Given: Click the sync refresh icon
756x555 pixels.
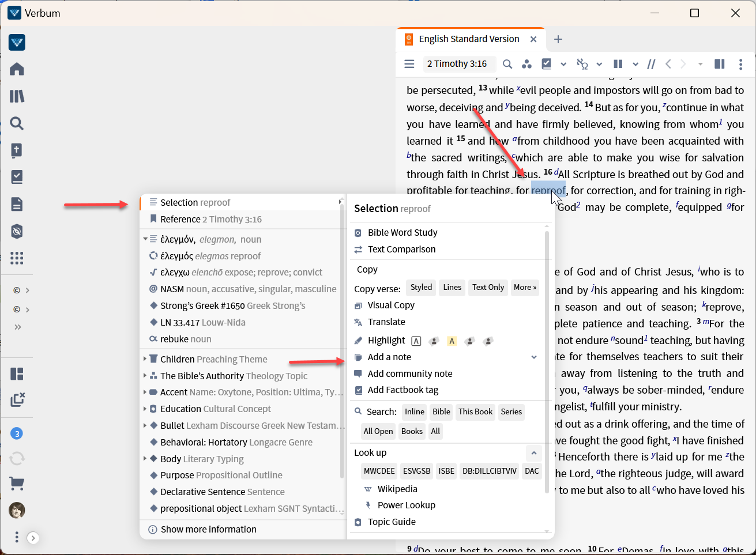Looking at the screenshot, I should [x=17, y=458].
